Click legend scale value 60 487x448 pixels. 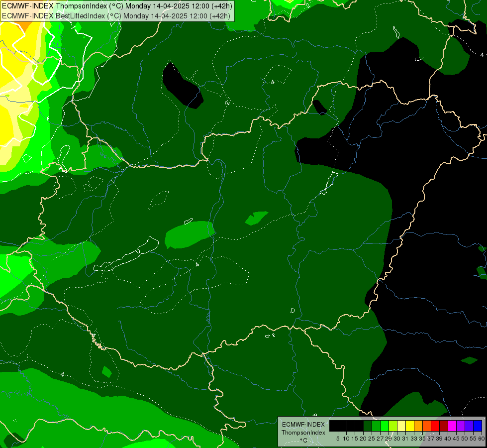point(482,439)
